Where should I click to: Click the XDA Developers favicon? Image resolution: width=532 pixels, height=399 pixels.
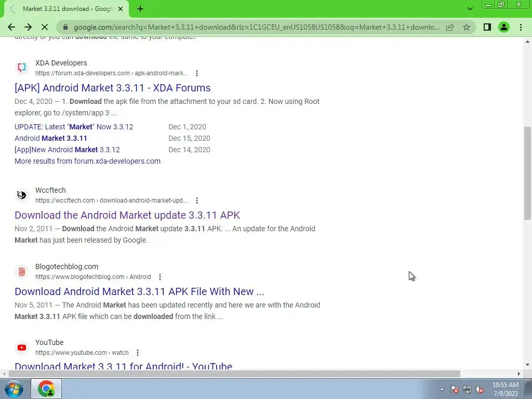tap(22, 68)
